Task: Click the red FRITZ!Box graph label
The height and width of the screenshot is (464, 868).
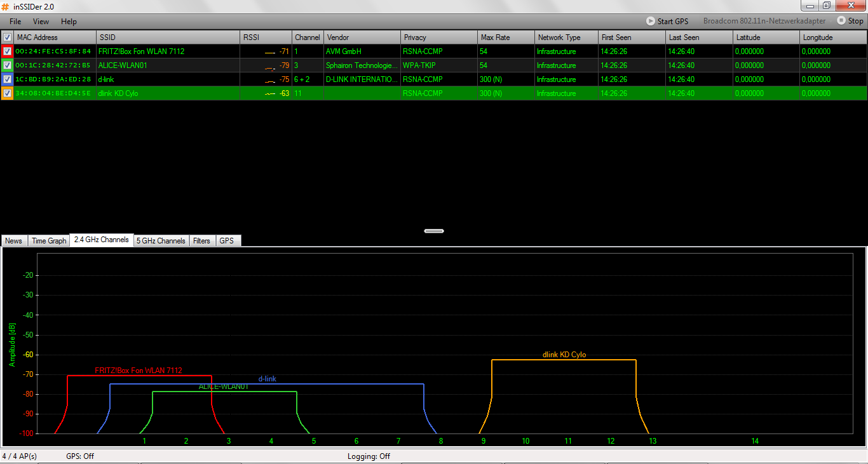Action: (x=139, y=370)
